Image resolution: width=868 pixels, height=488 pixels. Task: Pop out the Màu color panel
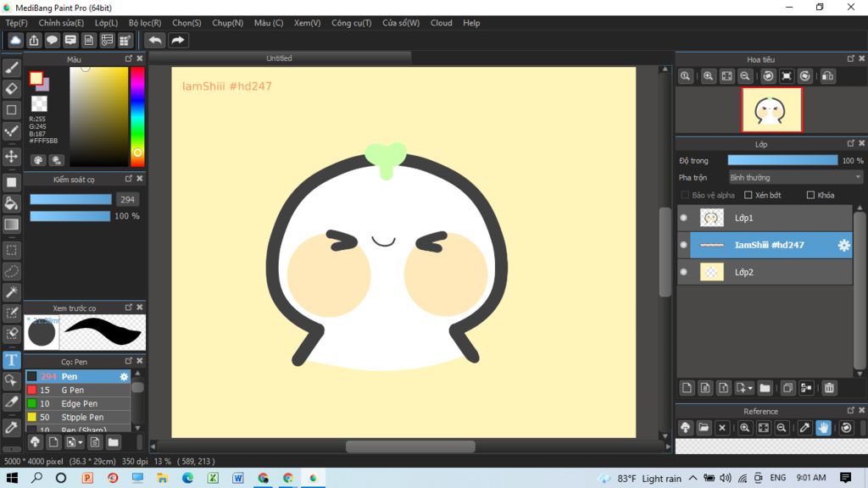[x=129, y=58]
